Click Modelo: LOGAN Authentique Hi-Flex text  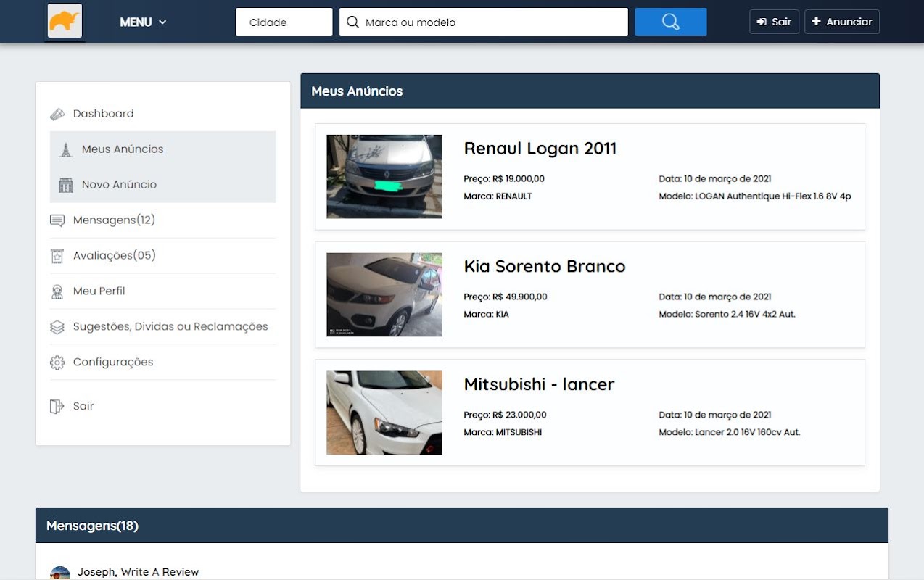pyautogui.click(x=755, y=196)
